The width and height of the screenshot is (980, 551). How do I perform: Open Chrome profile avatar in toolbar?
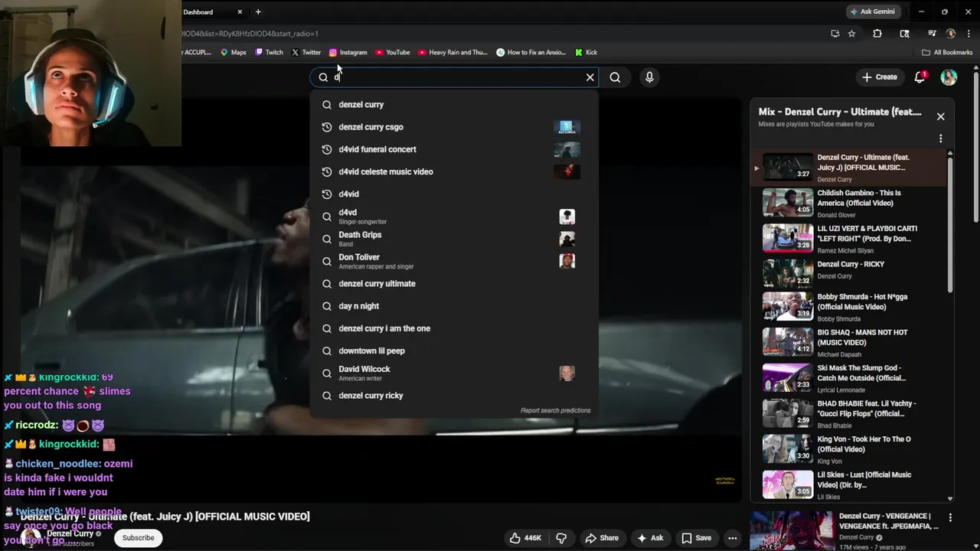(951, 34)
